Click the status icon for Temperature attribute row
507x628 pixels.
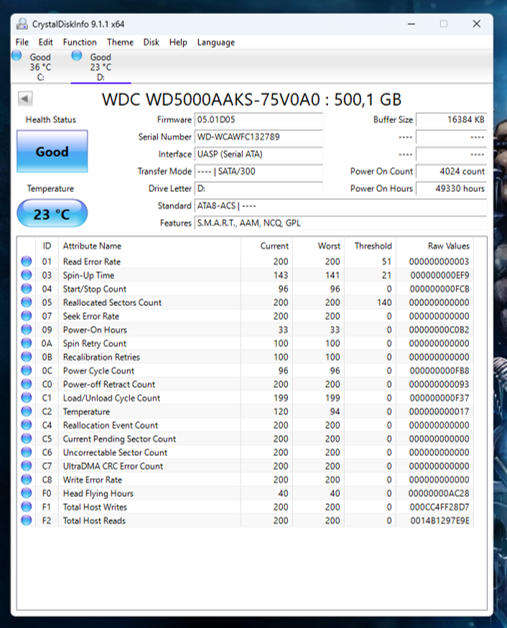click(26, 411)
